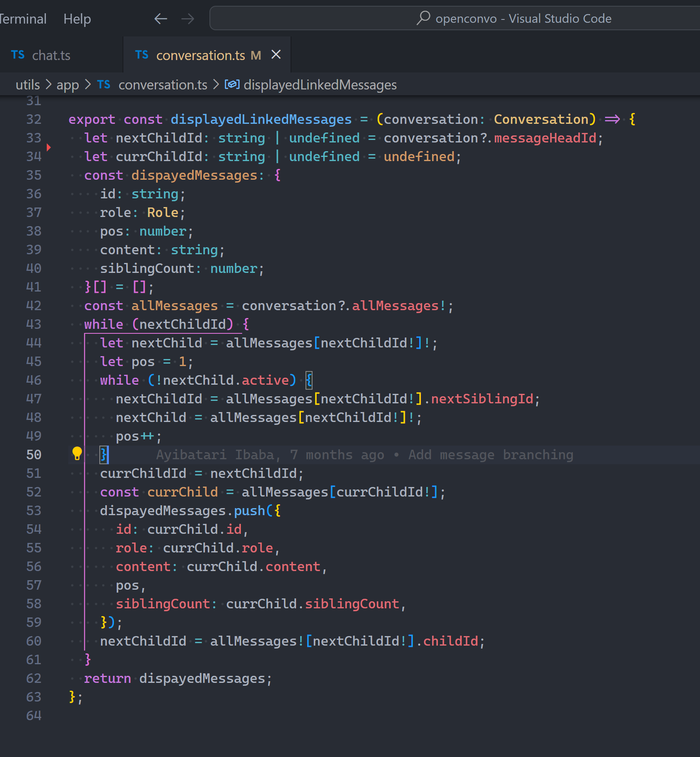Image resolution: width=700 pixels, height=757 pixels.
Task: Click the go forward arrow
Action: tap(188, 19)
